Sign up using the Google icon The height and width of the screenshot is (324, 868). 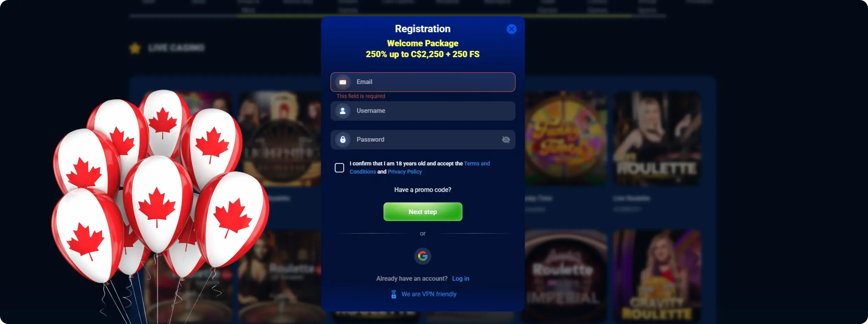[x=422, y=256]
